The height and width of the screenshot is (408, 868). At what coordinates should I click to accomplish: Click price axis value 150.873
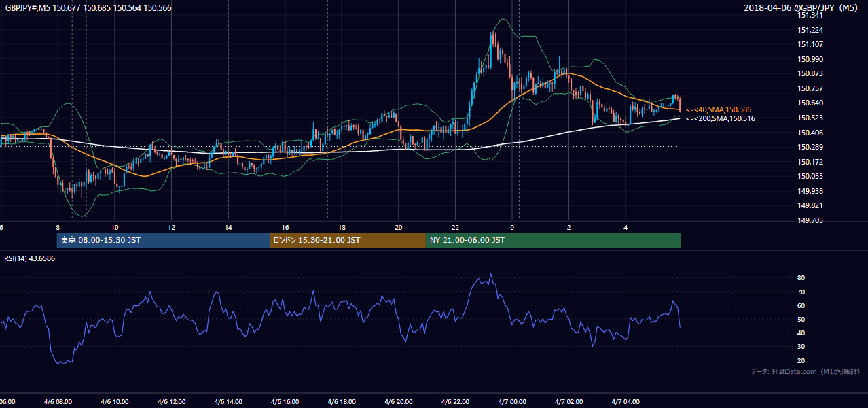point(810,74)
